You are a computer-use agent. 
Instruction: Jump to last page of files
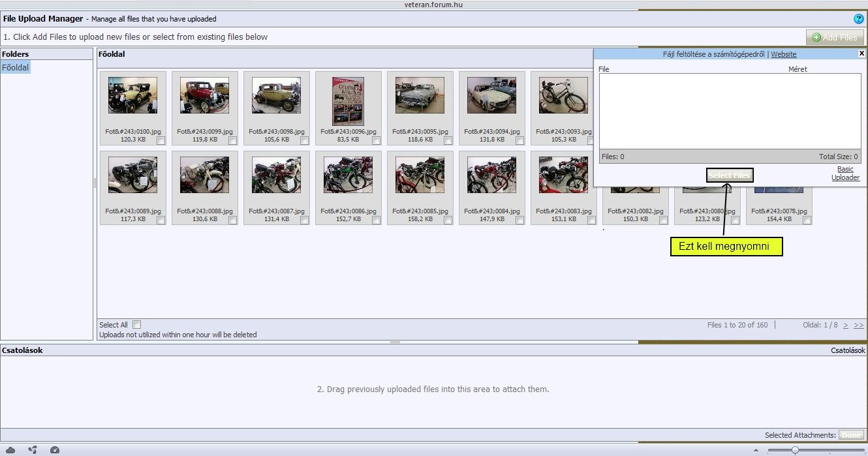point(858,325)
